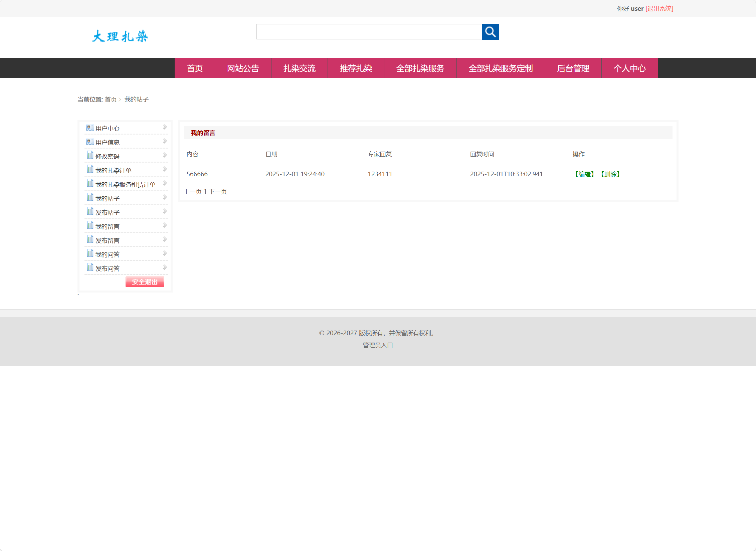
Task: Click the arrow beside 发布留言 sidebar item
Action: pyautogui.click(x=165, y=239)
